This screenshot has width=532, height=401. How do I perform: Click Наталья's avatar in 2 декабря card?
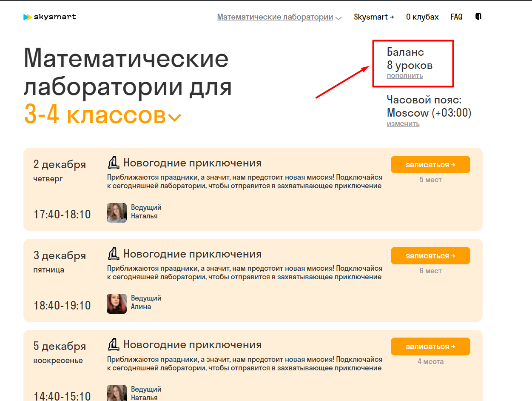(x=117, y=213)
